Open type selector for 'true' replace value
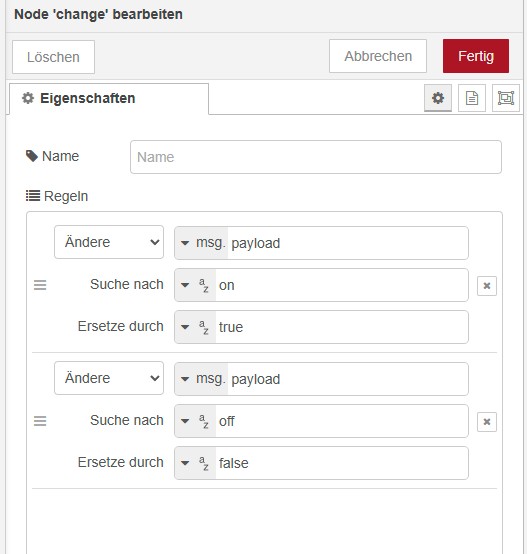Image resolution: width=527 pixels, height=554 pixels. pos(195,327)
